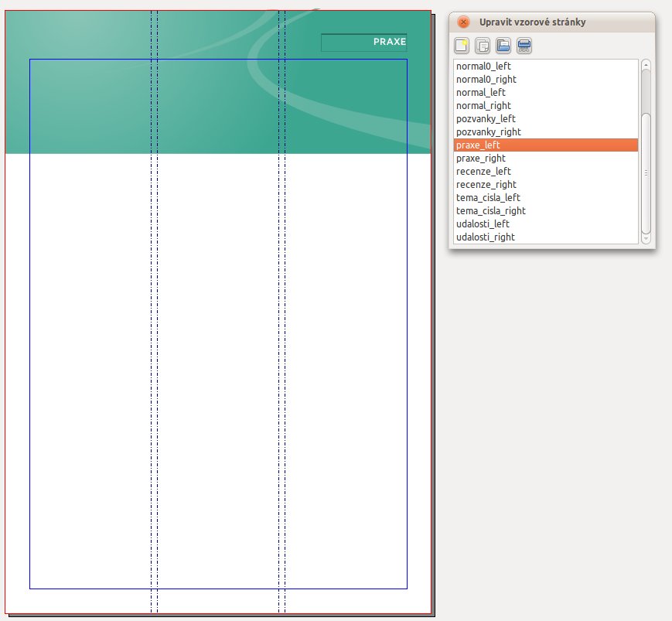Click the list scrollbar down arrow

tap(646, 239)
